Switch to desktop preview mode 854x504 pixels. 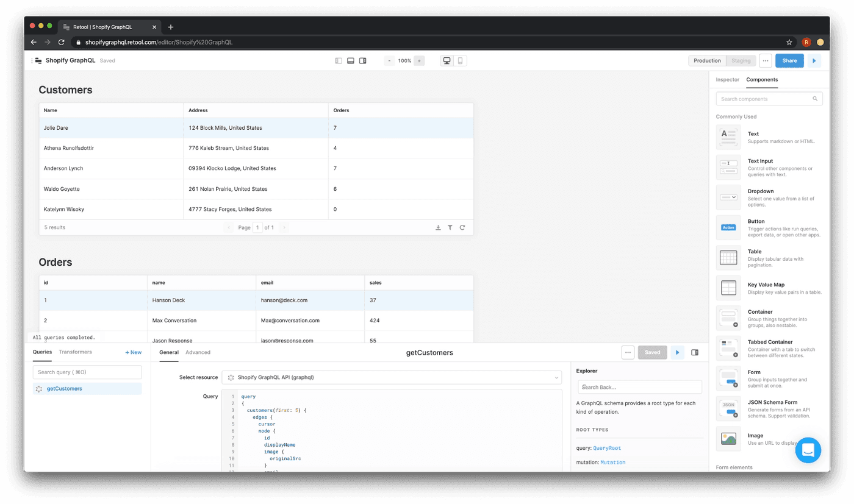447,61
